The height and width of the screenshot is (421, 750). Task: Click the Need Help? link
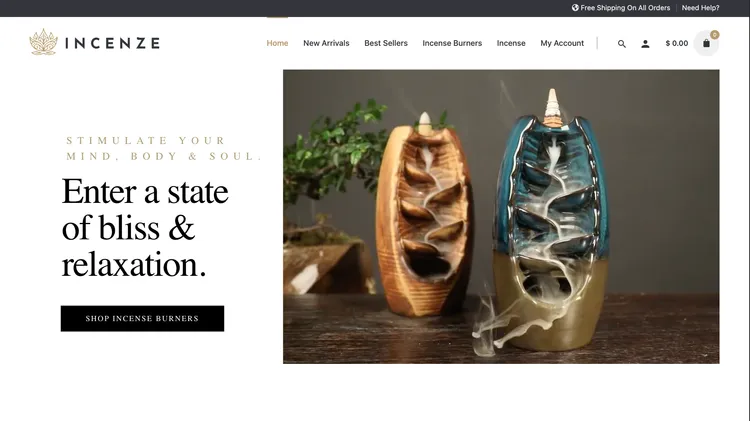pos(700,8)
